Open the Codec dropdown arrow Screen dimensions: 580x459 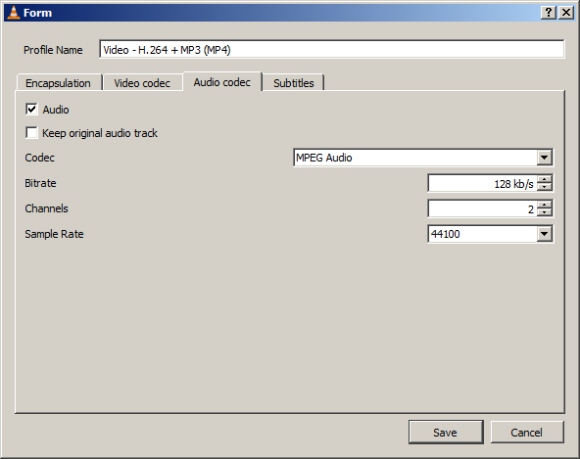click(x=544, y=158)
